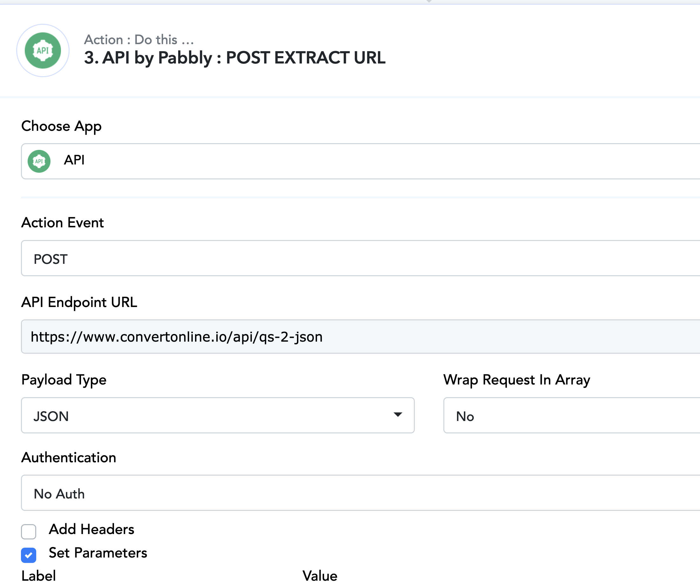
Task: Click the Action Event label
Action: [63, 223]
